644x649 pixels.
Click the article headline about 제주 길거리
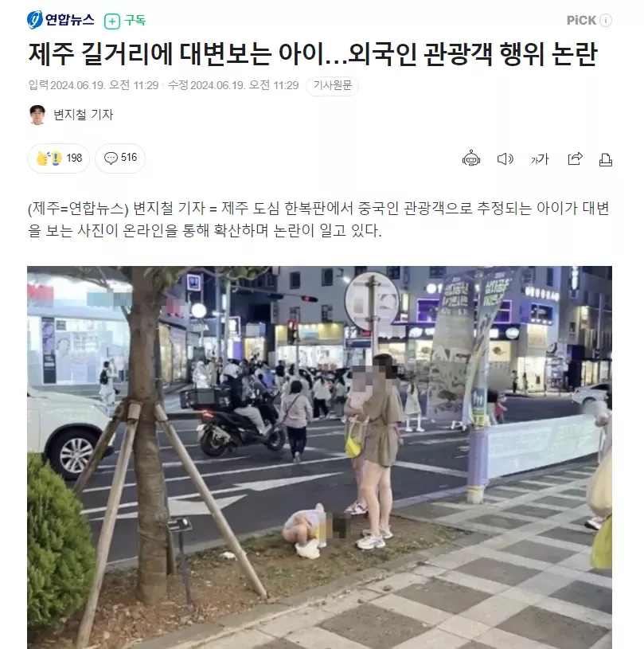[x=313, y=54]
